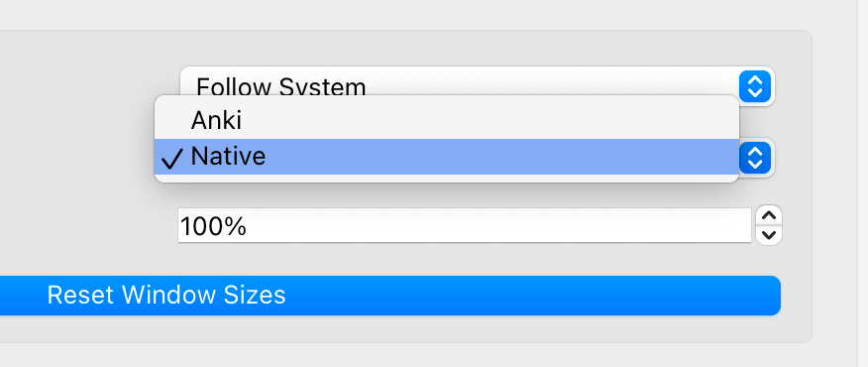
Task: Increase UI size with up stepper arrow
Action: tap(768, 215)
